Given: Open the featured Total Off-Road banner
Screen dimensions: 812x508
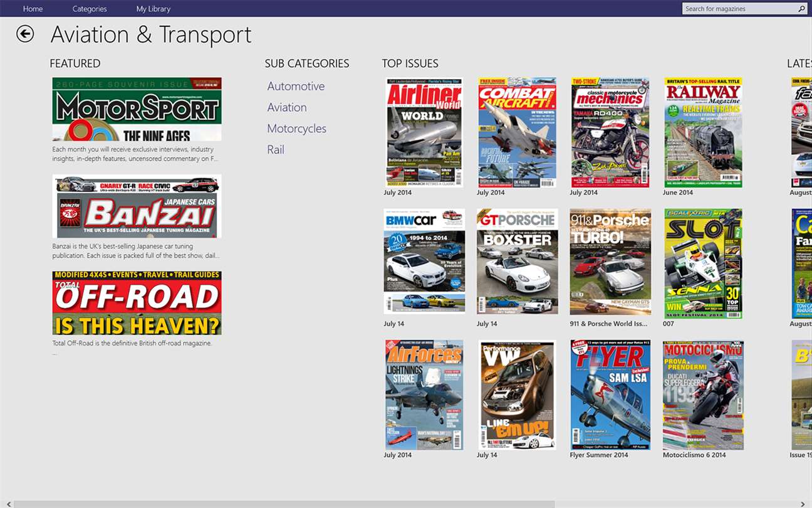Looking at the screenshot, I should pyautogui.click(x=137, y=303).
